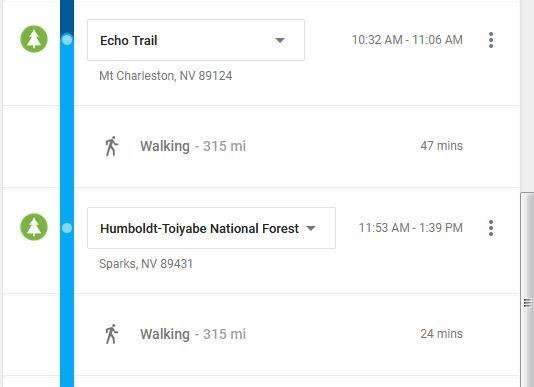Expand the Humboldt-Toiyabe National Forest dropdown arrow
This screenshot has width=534, height=387.
[311, 228]
